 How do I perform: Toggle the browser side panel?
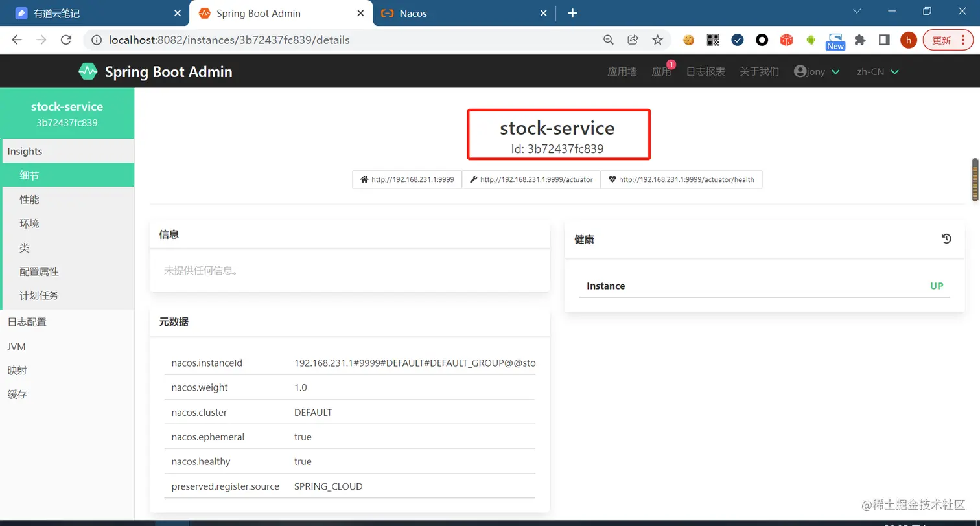pos(884,40)
